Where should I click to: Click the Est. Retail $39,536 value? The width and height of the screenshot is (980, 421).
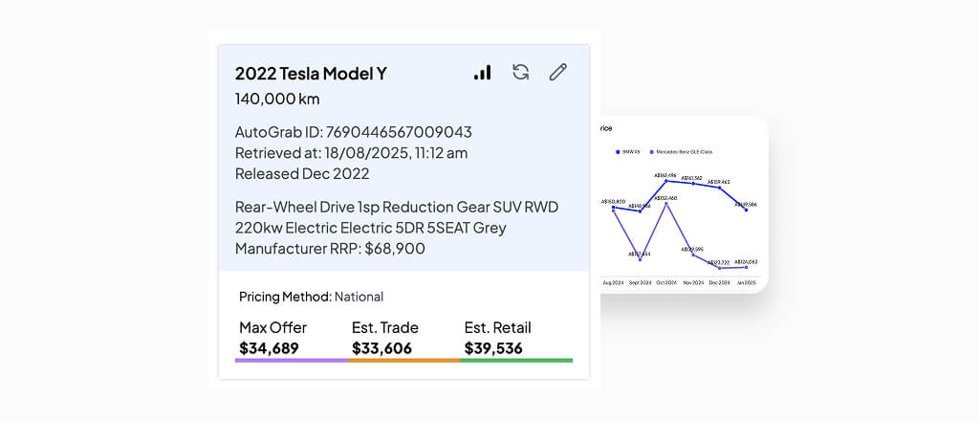493,348
